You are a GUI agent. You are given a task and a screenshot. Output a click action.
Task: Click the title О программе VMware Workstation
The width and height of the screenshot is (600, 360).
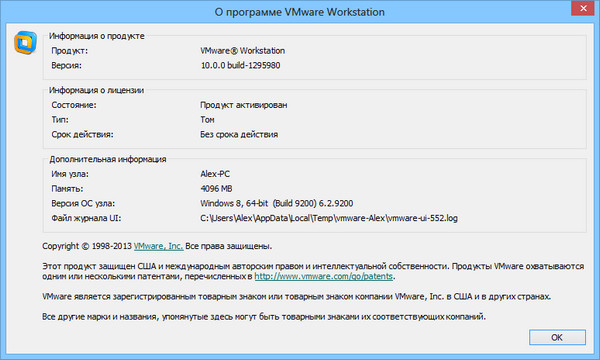point(300,12)
